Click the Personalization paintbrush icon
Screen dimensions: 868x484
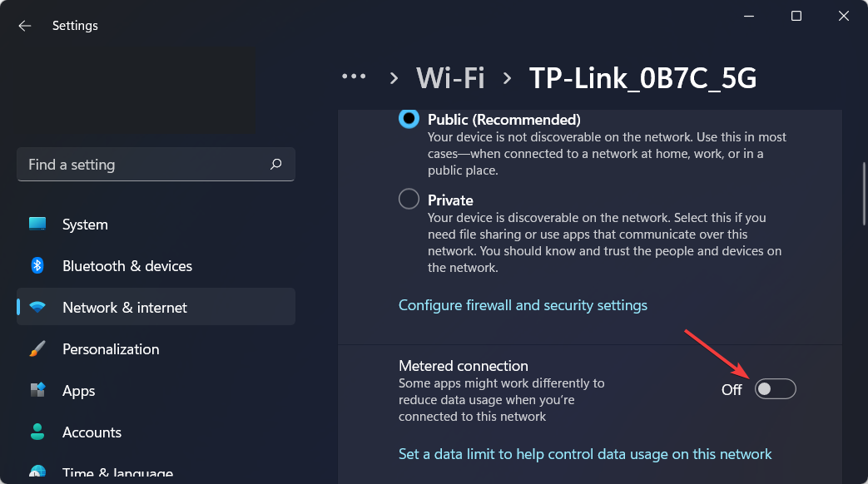pyautogui.click(x=37, y=349)
